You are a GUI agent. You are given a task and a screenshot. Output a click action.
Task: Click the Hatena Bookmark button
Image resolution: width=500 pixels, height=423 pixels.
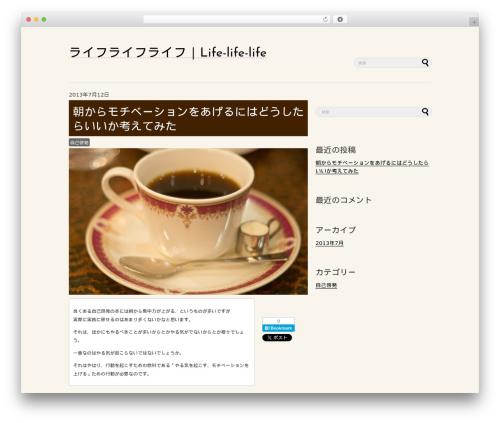click(278, 328)
